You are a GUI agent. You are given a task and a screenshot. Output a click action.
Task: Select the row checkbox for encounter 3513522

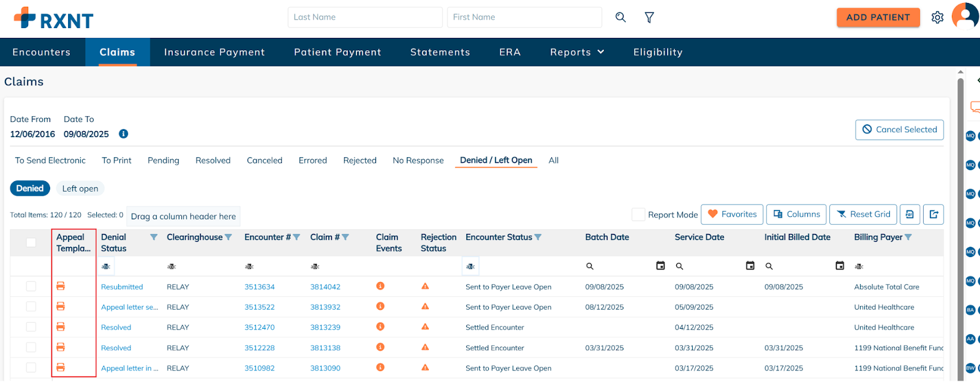[31, 307]
